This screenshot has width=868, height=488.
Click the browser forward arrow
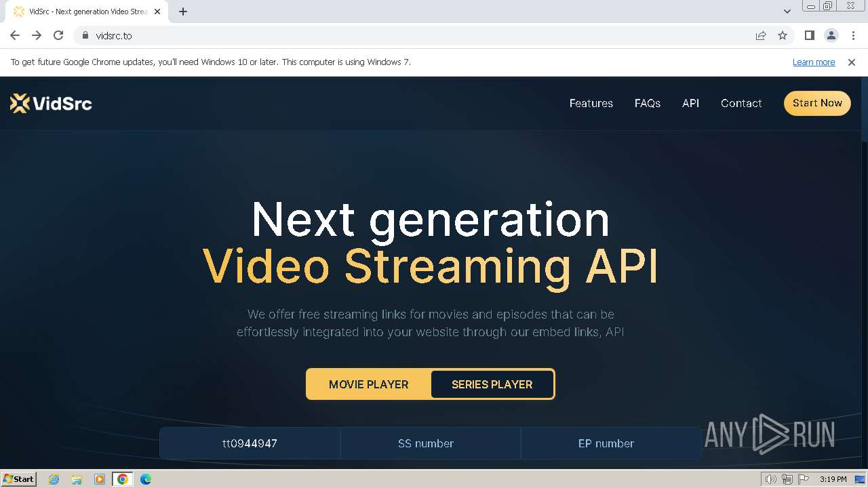click(37, 35)
